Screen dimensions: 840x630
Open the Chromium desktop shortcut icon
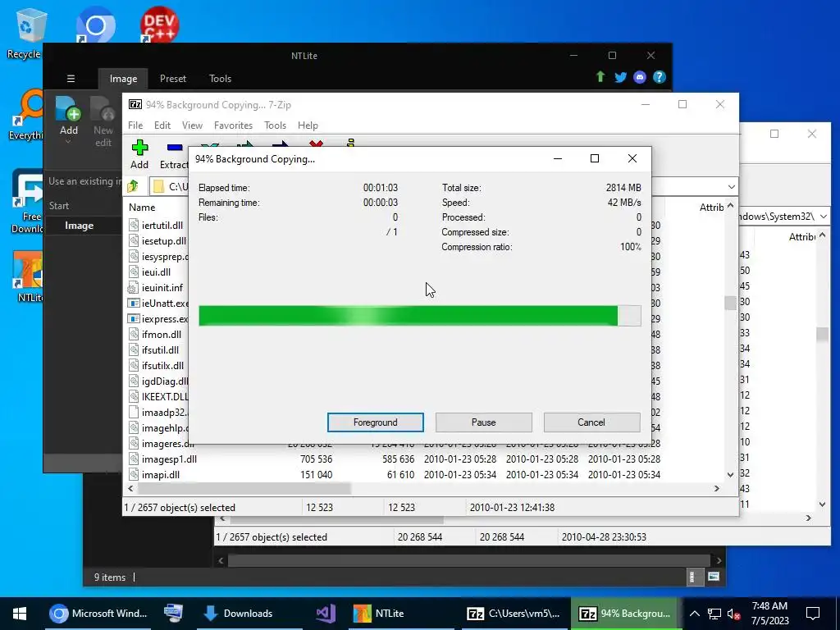click(95, 24)
